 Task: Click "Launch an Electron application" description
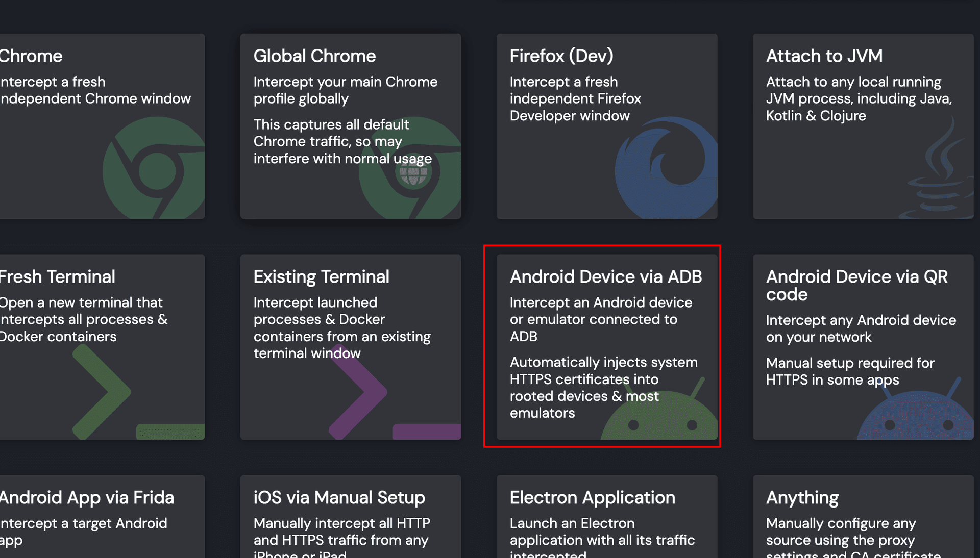tap(602, 537)
